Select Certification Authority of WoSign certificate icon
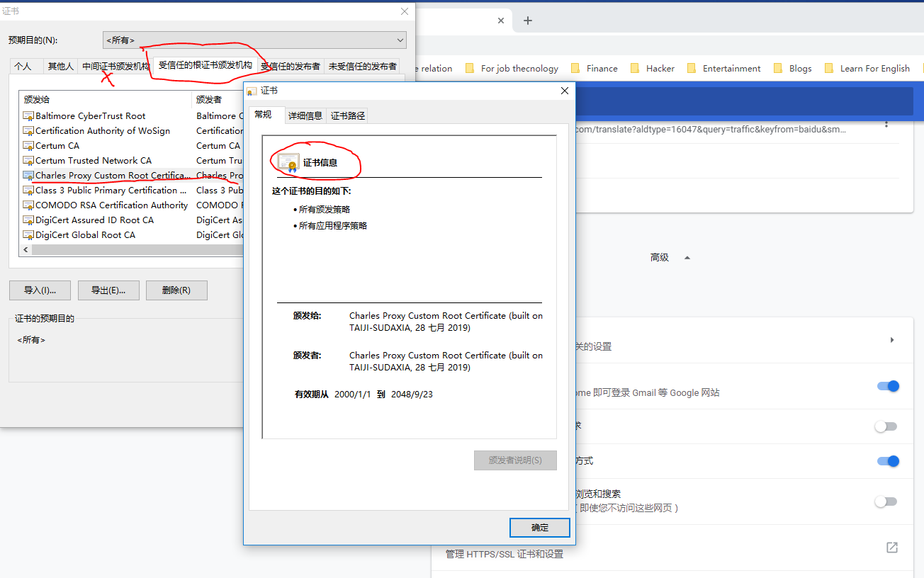The width and height of the screenshot is (924, 578). click(x=28, y=131)
